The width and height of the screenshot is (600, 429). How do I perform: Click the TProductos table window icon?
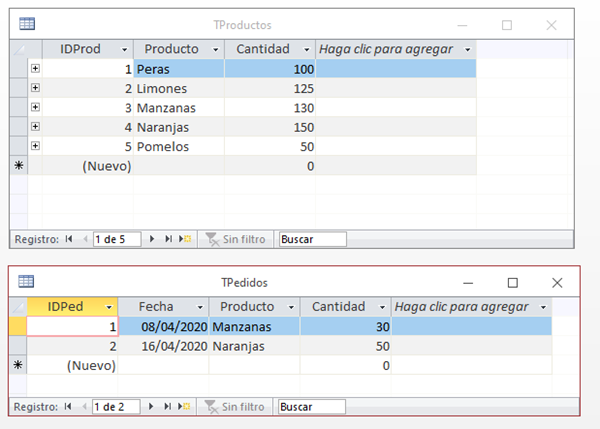pyautogui.click(x=27, y=24)
